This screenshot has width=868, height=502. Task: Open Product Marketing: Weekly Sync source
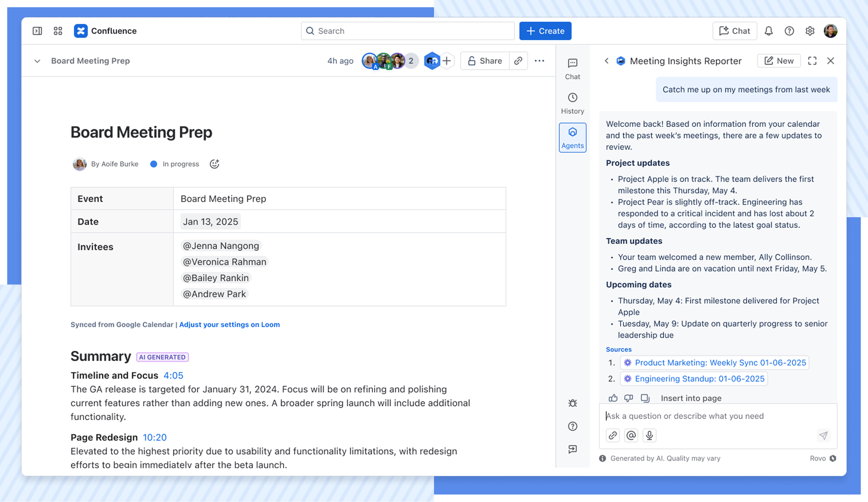coord(715,363)
